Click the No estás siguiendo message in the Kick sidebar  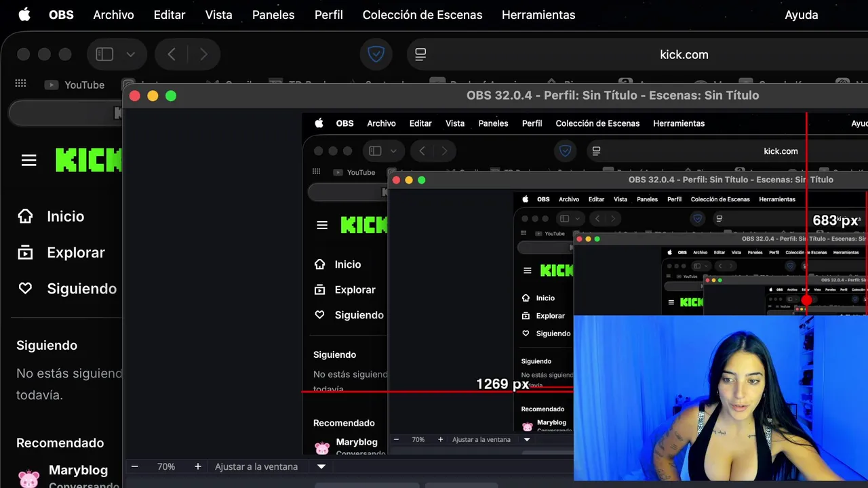tap(69, 384)
